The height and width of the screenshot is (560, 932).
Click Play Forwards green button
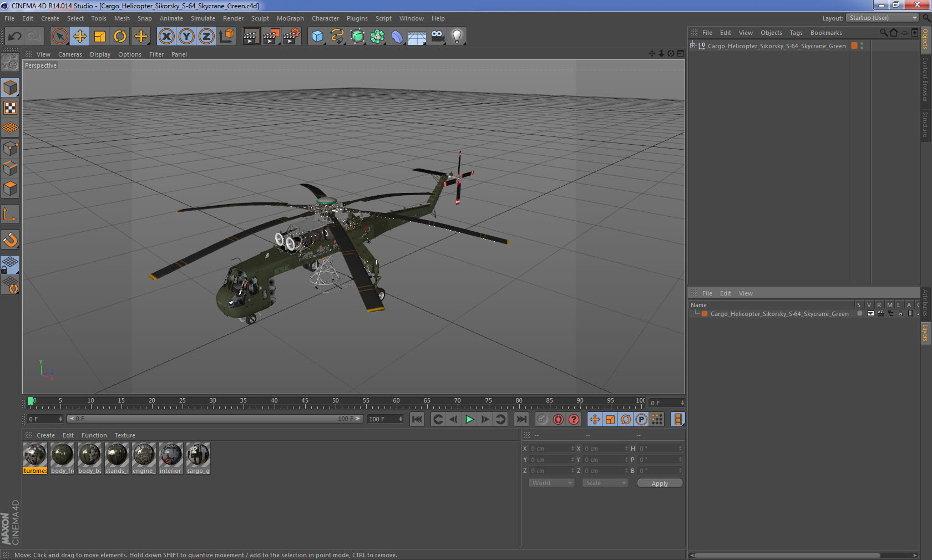click(x=469, y=419)
